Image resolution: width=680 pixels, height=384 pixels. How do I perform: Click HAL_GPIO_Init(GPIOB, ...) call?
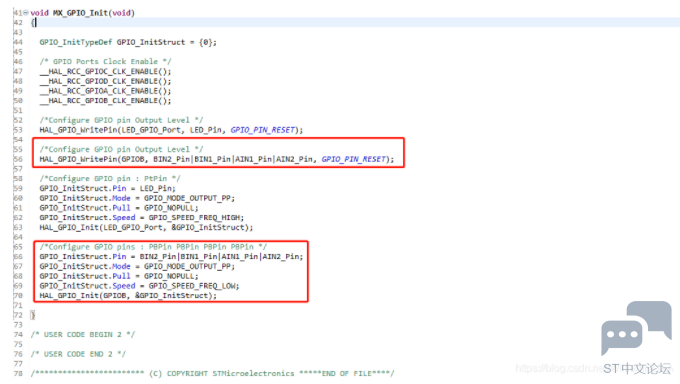tap(128, 295)
